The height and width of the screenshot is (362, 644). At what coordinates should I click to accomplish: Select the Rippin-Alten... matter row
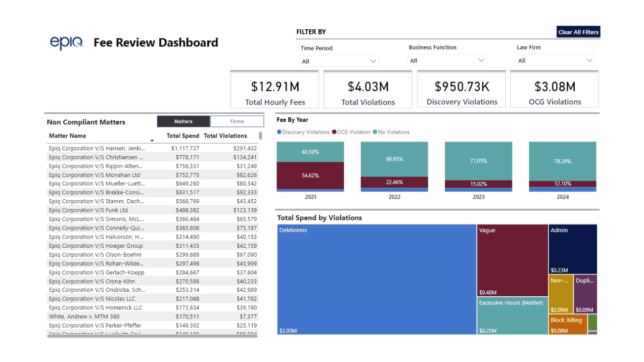(152, 166)
